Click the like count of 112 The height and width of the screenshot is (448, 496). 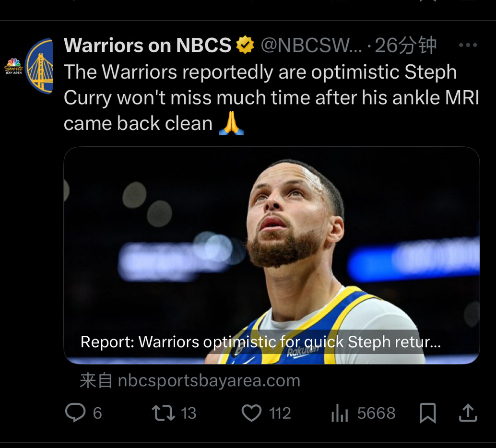(x=280, y=413)
